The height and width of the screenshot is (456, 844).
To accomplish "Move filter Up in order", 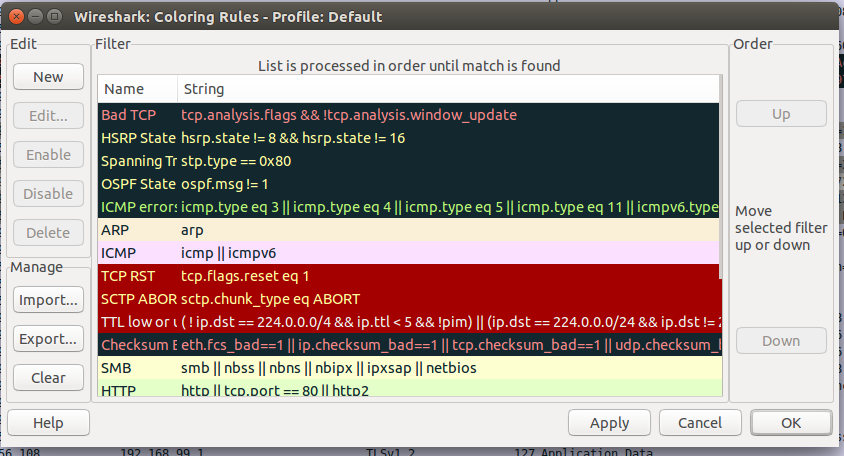I will (781, 114).
